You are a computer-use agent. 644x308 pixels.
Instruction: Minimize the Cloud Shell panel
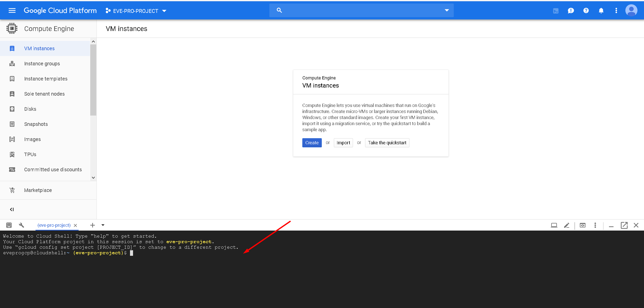tap(611, 226)
